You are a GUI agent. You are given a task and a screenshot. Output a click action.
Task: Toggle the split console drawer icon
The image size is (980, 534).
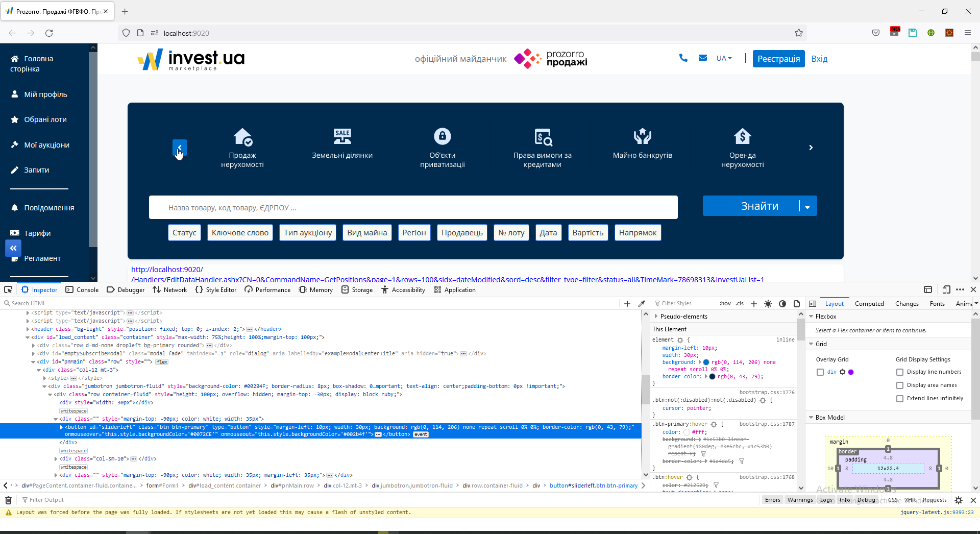tap(928, 289)
